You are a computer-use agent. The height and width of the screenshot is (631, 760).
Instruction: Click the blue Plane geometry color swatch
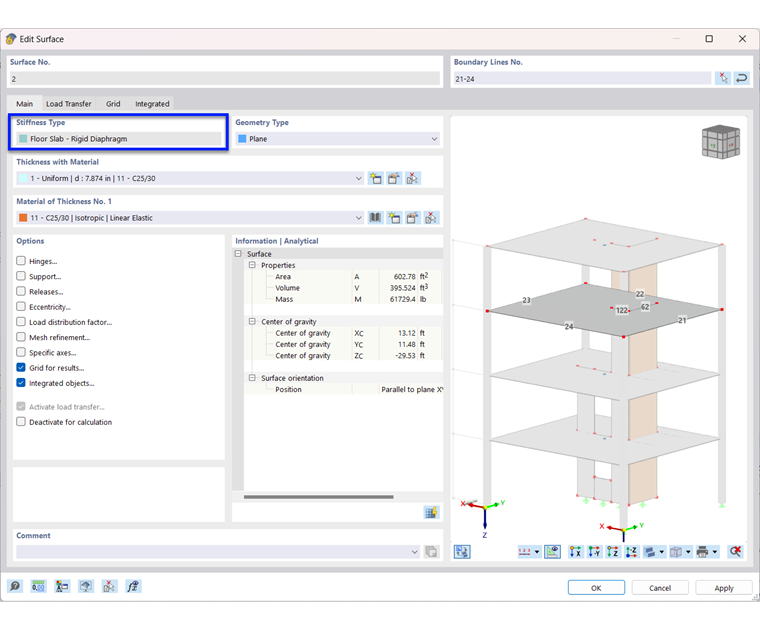point(242,139)
